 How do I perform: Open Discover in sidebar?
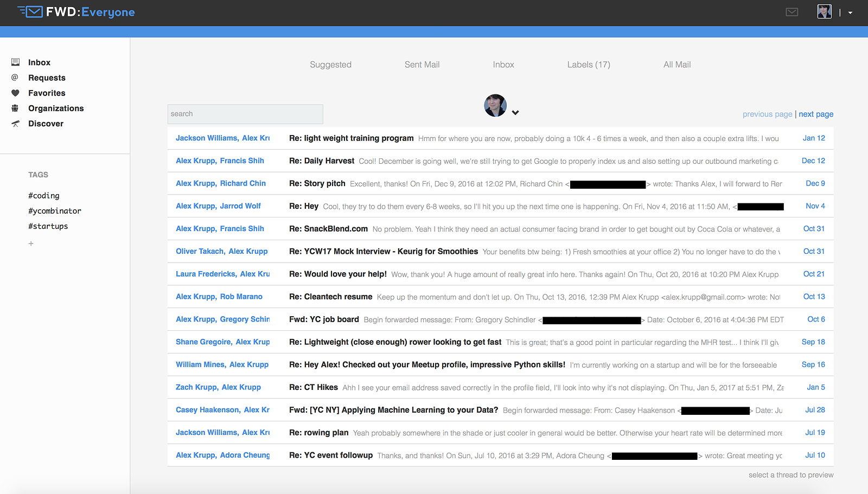(46, 124)
